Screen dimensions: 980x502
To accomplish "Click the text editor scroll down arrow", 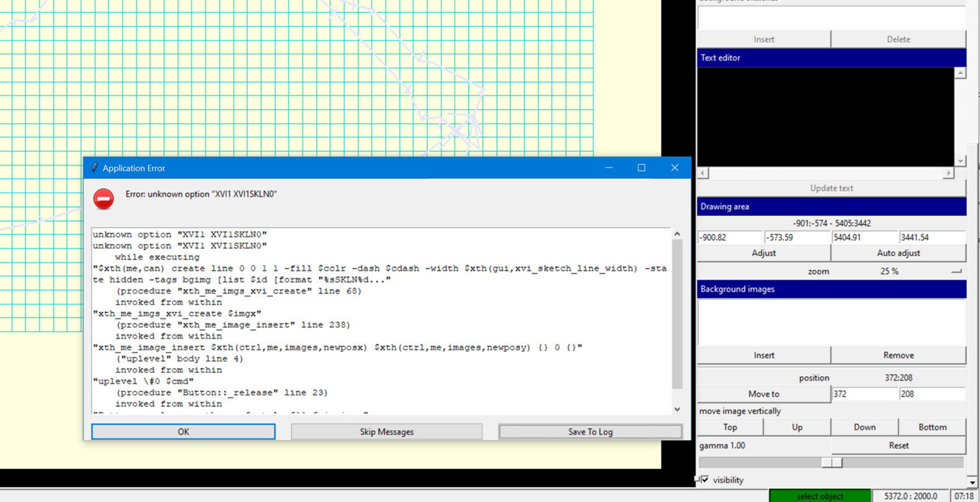I will [x=960, y=161].
